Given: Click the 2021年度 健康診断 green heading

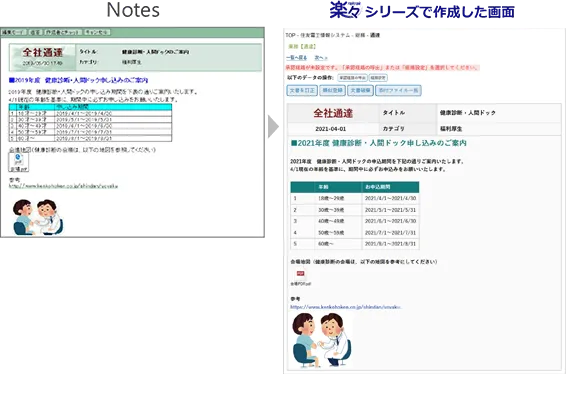Looking at the screenshot, I should click(x=379, y=143).
